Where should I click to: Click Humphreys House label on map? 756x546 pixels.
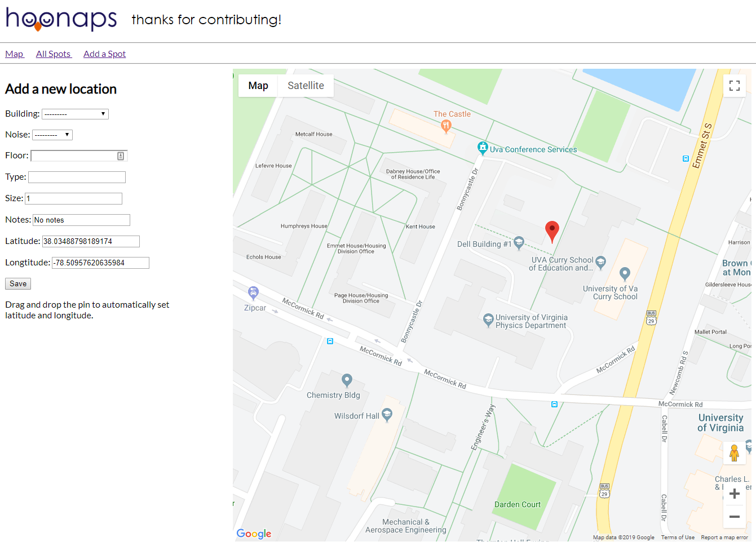pyautogui.click(x=304, y=226)
